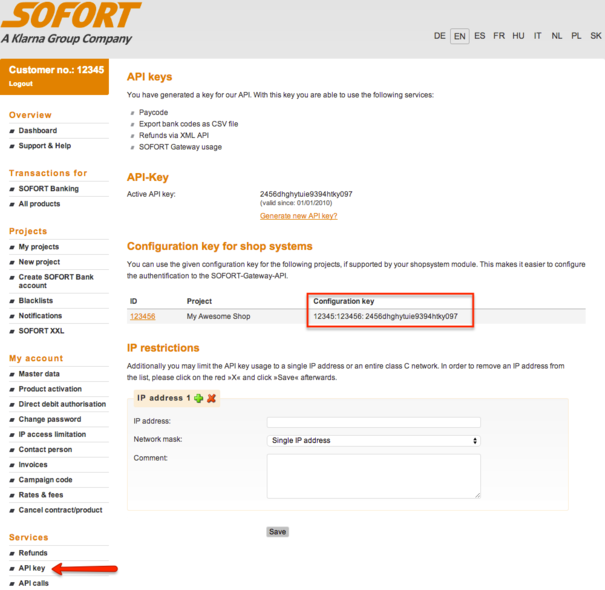Go to Product activation
Screen dimensions: 605x590
(x=50, y=389)
